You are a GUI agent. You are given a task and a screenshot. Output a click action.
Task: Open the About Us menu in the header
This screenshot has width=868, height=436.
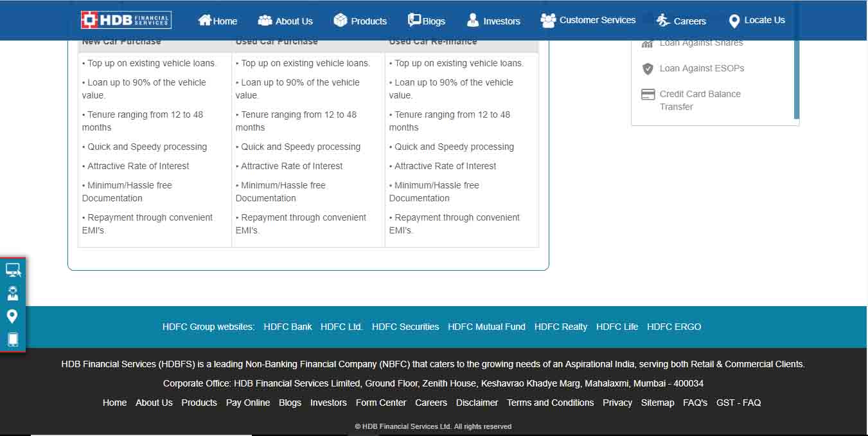click(x=285, y=21)
